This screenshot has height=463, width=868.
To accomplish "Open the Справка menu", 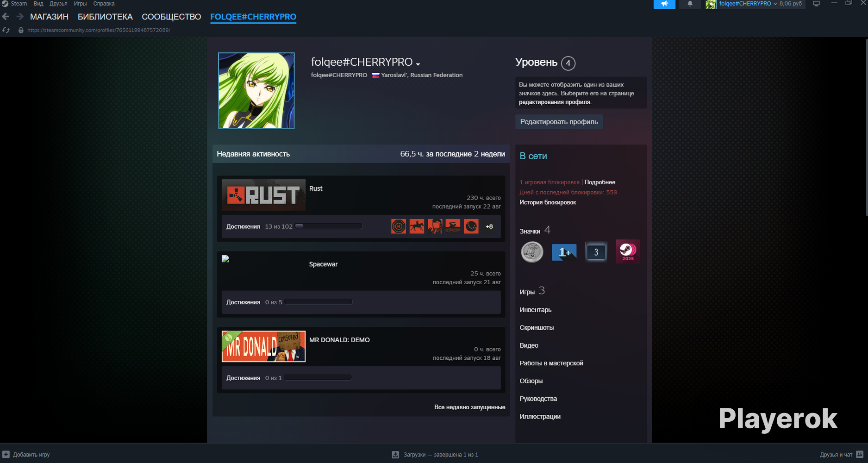I will click(104, 4).
